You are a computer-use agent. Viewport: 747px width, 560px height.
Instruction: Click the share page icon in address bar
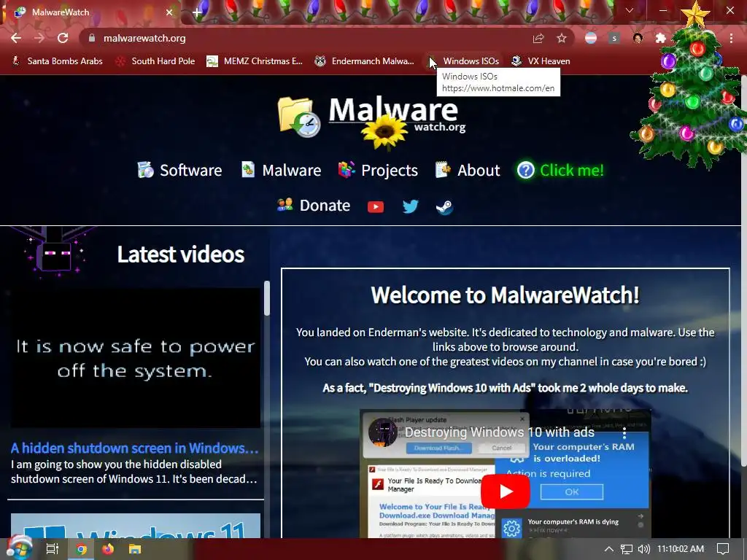pos(538,38)
